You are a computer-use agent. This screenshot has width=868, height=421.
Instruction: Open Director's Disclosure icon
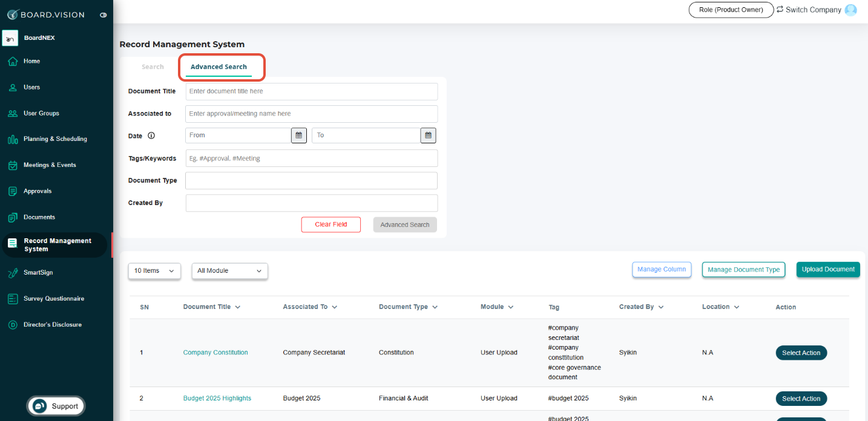12,325
